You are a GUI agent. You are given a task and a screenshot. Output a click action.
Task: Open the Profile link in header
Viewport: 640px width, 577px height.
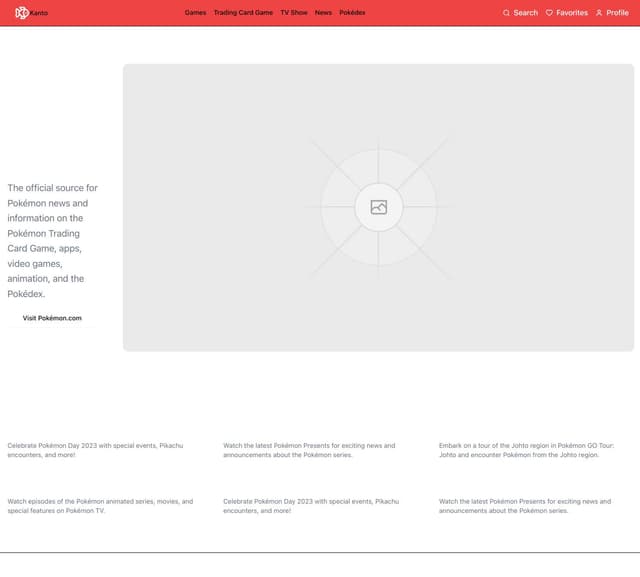pos(617,13)
